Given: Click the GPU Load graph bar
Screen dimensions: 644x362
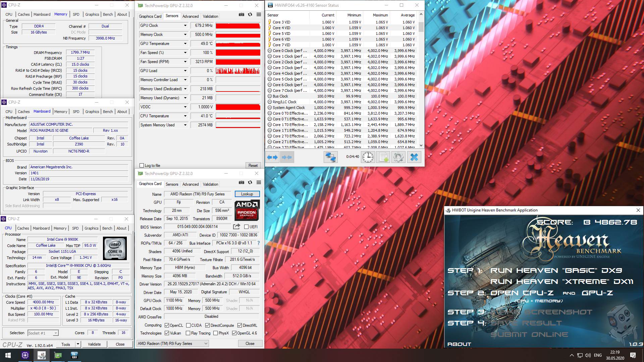Looking at the screenshot, I should 238,71.
